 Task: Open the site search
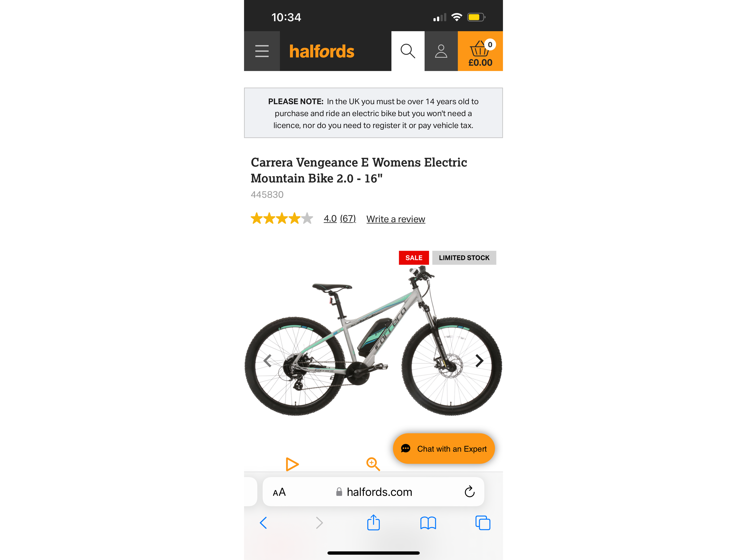(x=408, y=51)
